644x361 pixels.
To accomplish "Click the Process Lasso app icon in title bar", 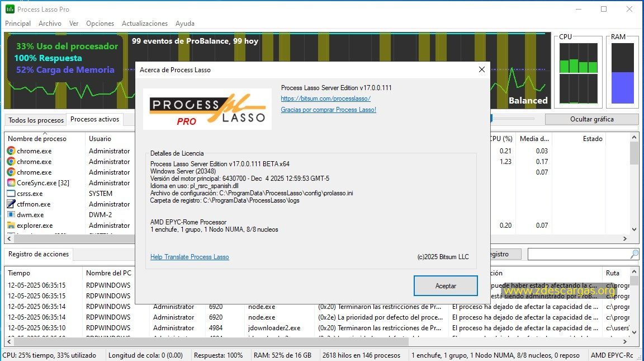I will click(10, 9).
